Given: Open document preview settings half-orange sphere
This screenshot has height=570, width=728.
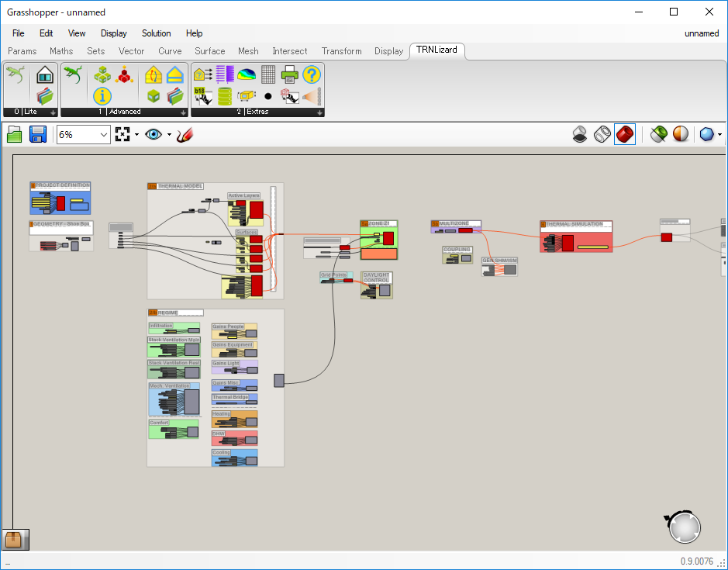Looking at the screenshot, I should tap(681, 134).
